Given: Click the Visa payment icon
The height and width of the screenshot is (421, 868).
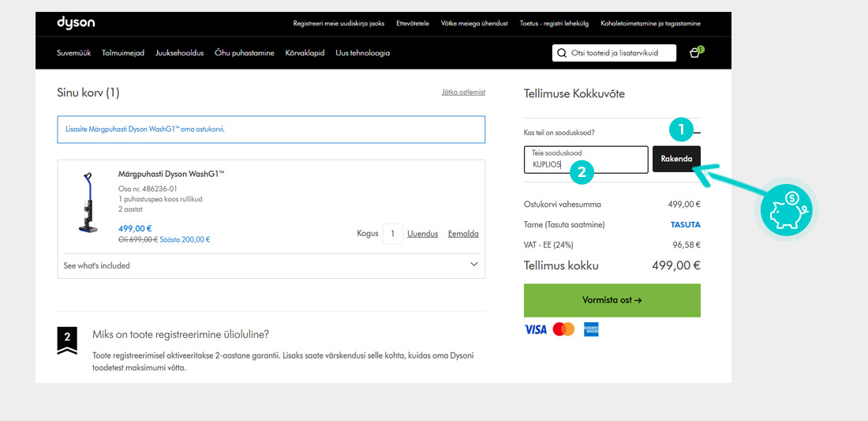Looking at the screenshot, I should (535, 329).
